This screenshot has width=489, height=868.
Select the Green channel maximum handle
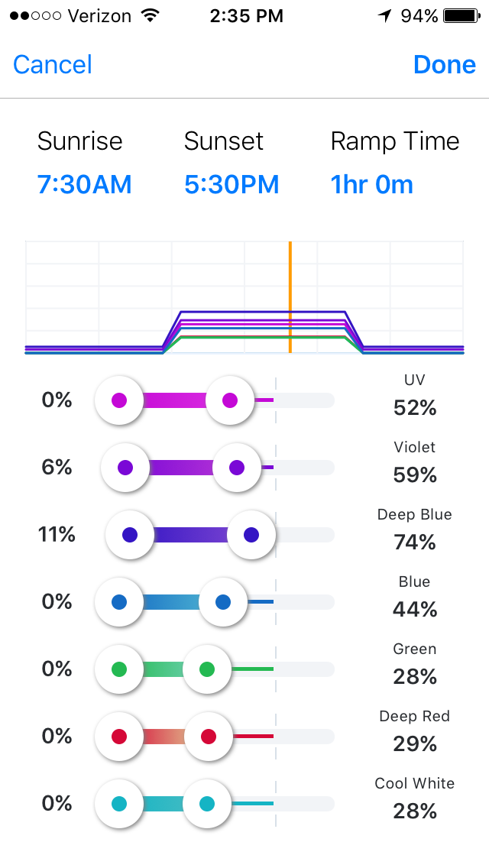[207, 669]
